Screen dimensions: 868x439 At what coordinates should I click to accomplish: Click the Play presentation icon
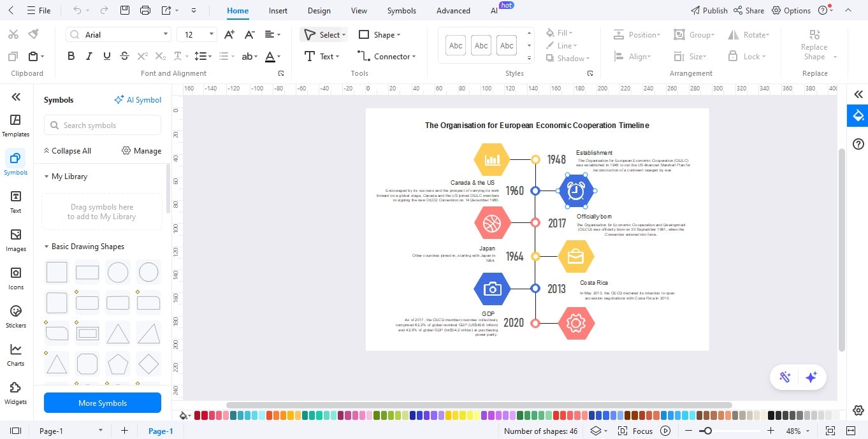665,431
